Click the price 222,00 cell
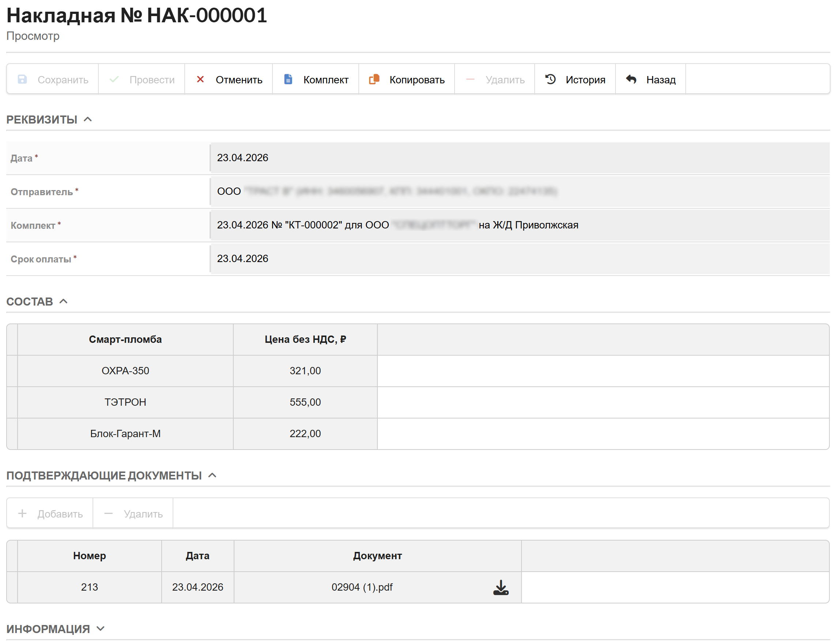 point(305,433)
